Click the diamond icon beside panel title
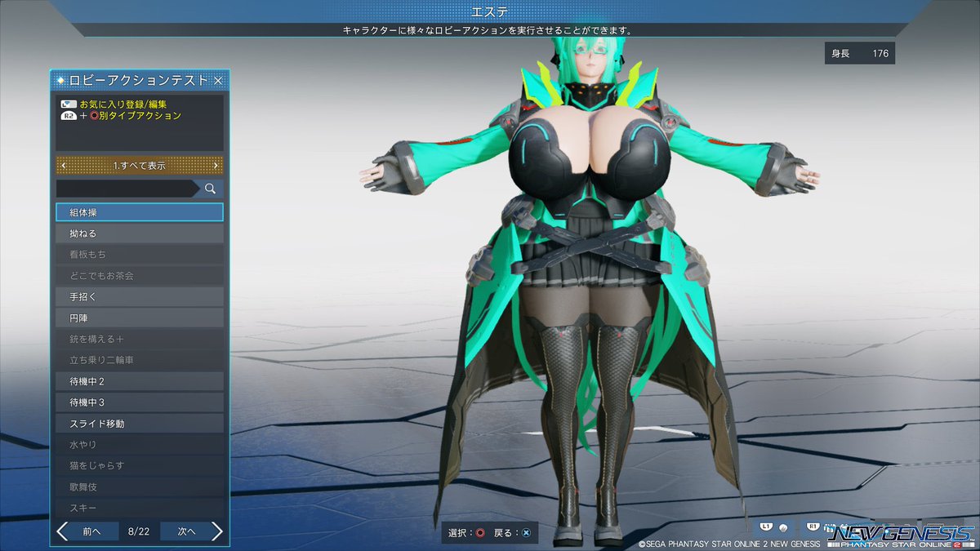980x551 pixels. [x=60, y=81]
